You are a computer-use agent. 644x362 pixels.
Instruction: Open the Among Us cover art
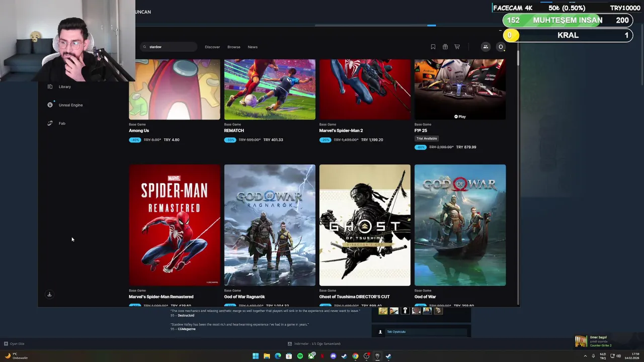coord(175,89)
